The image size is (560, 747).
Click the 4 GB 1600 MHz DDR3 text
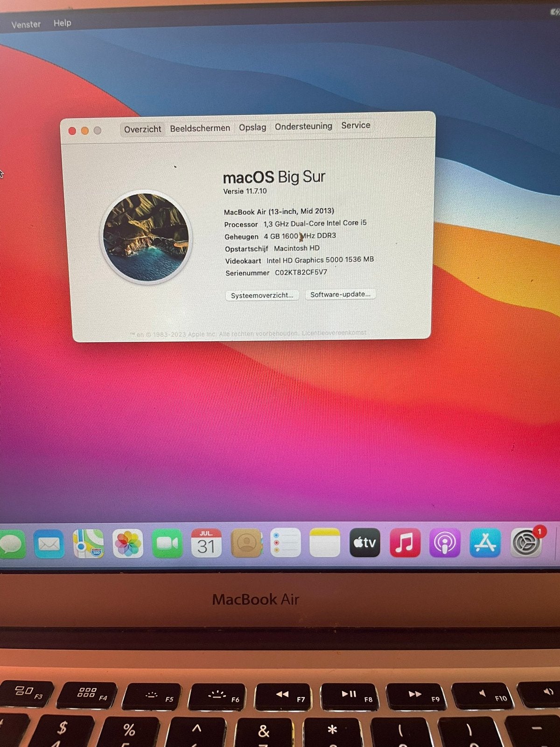(x=300, y=236)
